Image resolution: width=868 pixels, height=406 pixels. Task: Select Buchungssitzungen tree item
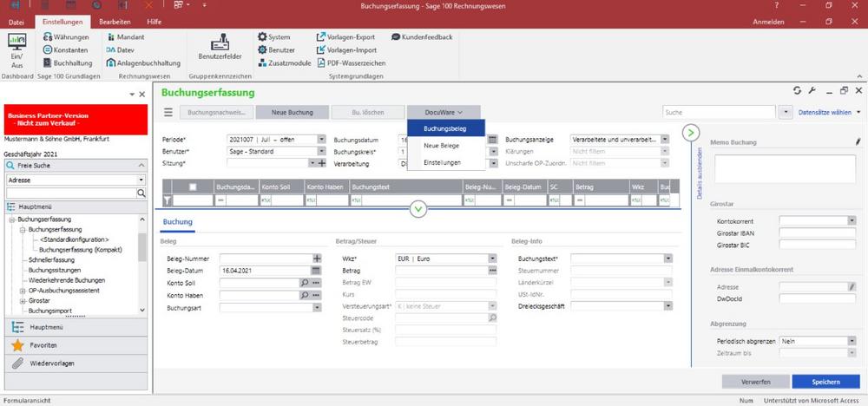tap(54, 270)
